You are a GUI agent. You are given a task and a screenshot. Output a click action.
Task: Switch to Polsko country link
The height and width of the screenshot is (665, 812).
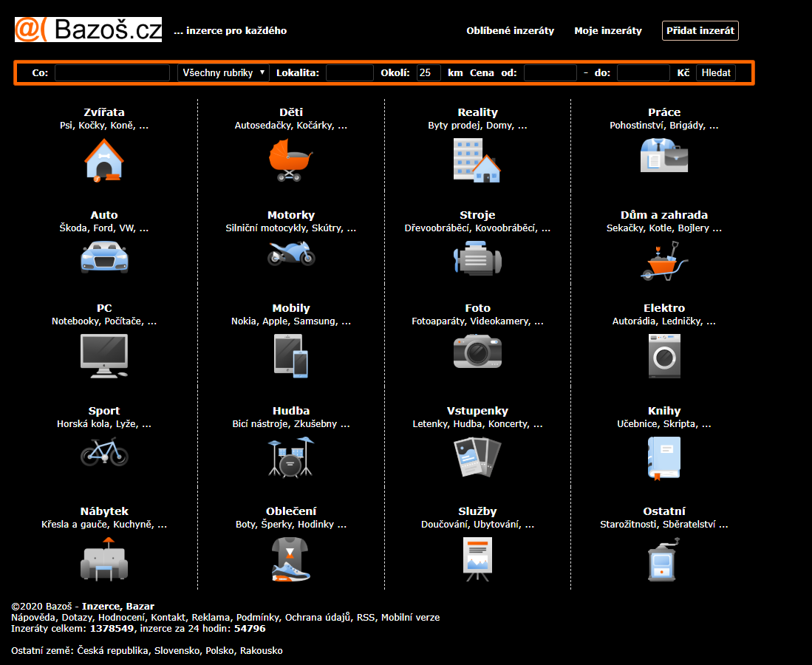point(219,650)
